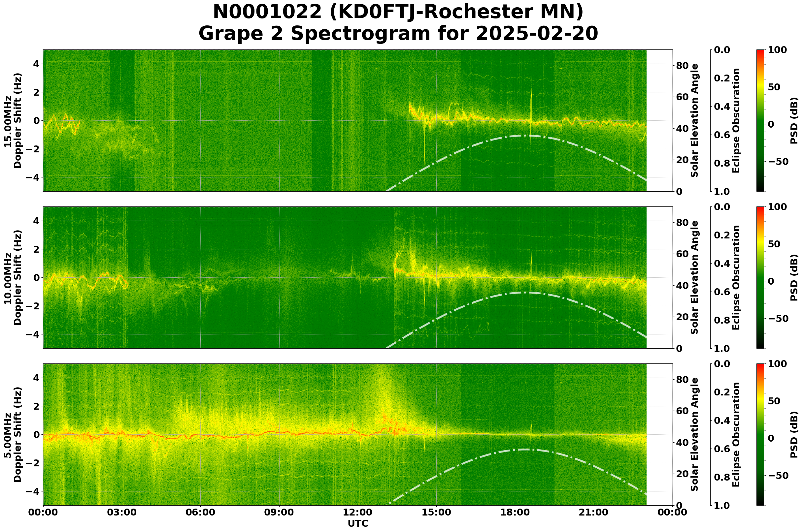Select the UTC x-axis label
The height and width of the screenshot is (532, 803).
point(357,523)
